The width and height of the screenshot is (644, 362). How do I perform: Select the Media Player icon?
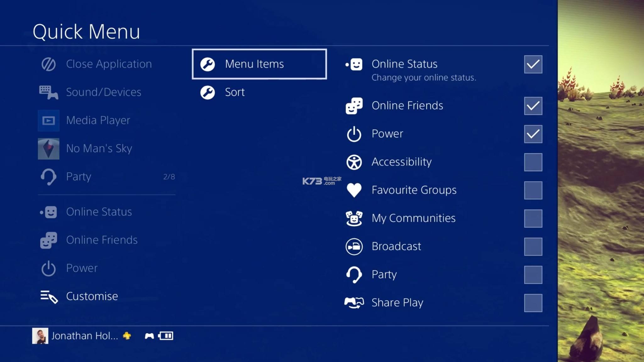tap(49, 120)
